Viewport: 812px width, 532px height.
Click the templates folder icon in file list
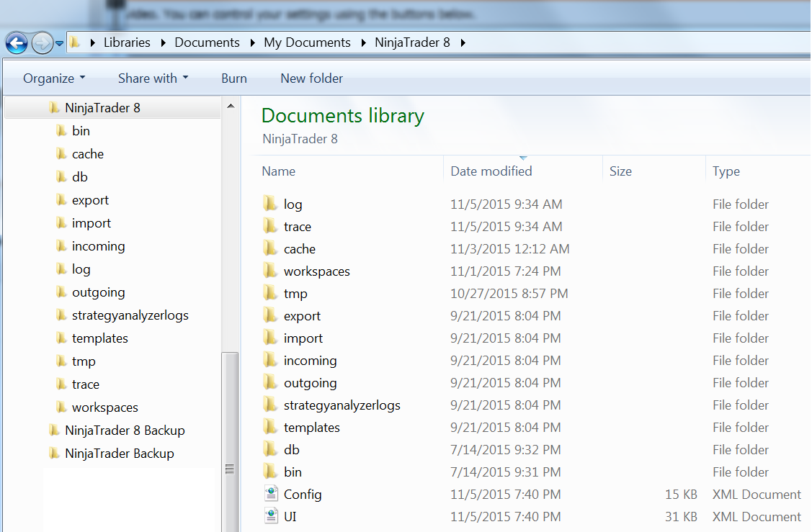269,426
